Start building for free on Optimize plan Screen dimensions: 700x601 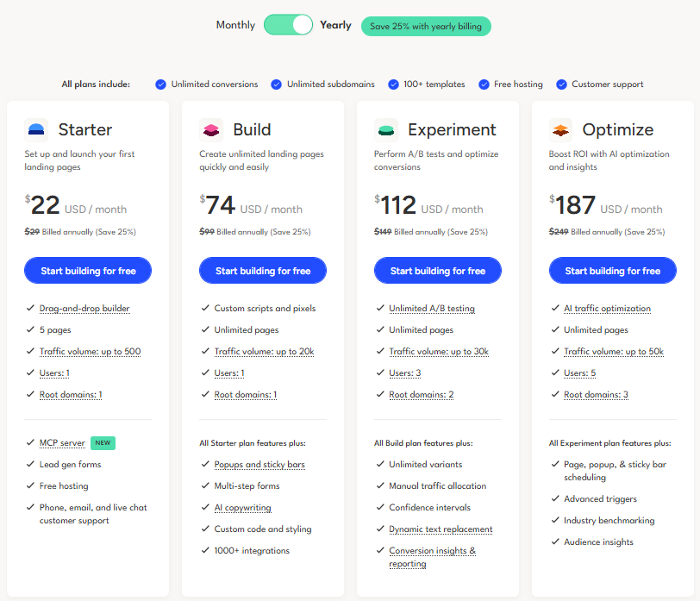pyautogui.click(x=612, y=271)
